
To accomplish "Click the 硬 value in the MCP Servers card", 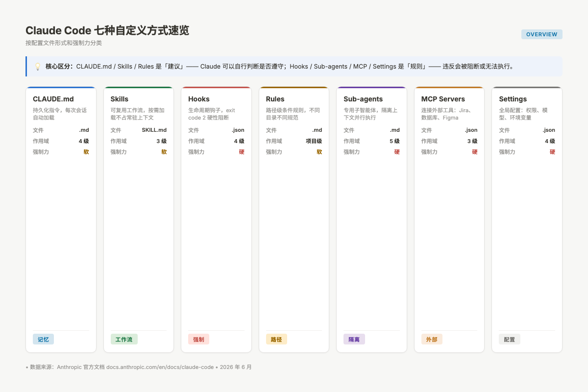I will click(x=475, y=152).
